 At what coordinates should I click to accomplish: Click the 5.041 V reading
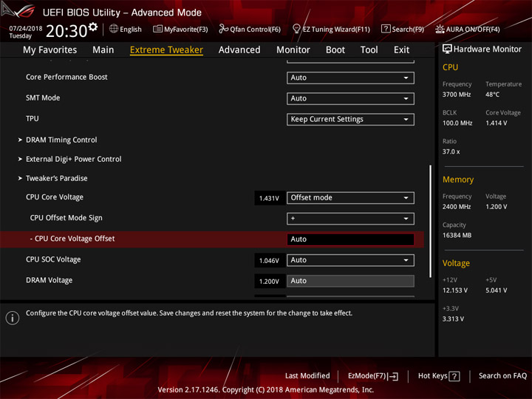tap(497, 290)
